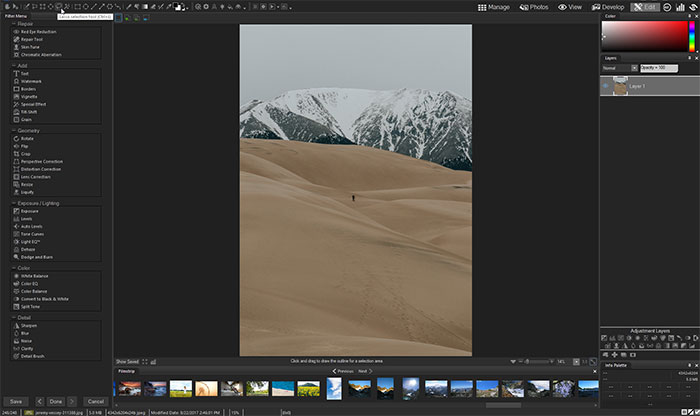Click the move layer icon below Adjustment Layers
The height and width of the screenshot is (416, 700).
[614, 355]
